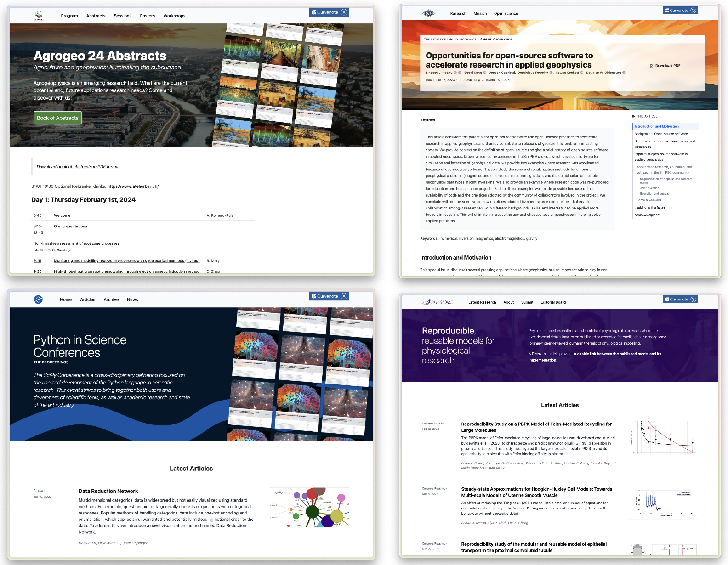728x565 pixels.
Task: Click Curvenote badge on Agrogeo page
Action: (329, 12)
